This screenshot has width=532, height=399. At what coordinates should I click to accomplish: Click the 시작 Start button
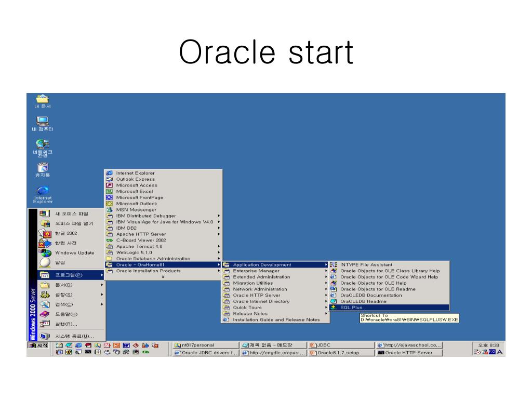click(38, 345)
